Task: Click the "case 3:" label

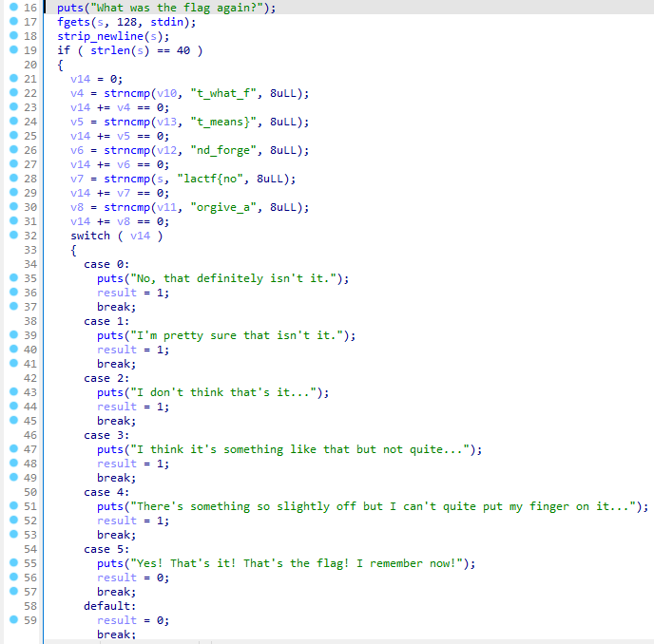Action: coord(106,435)
